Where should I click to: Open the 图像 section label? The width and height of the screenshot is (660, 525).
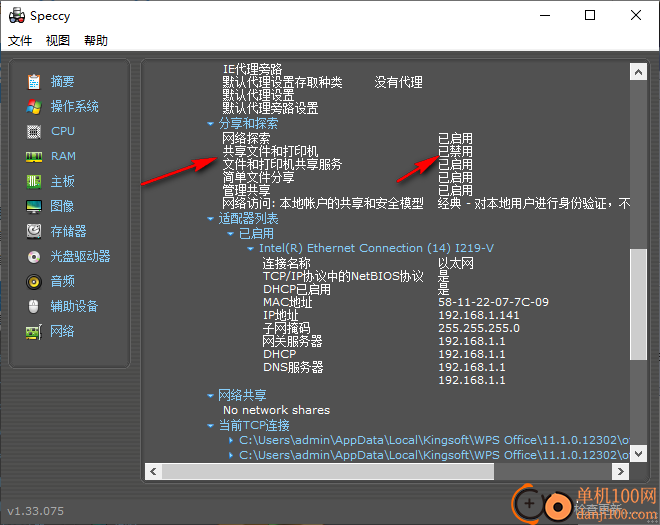tap(62, 206)
